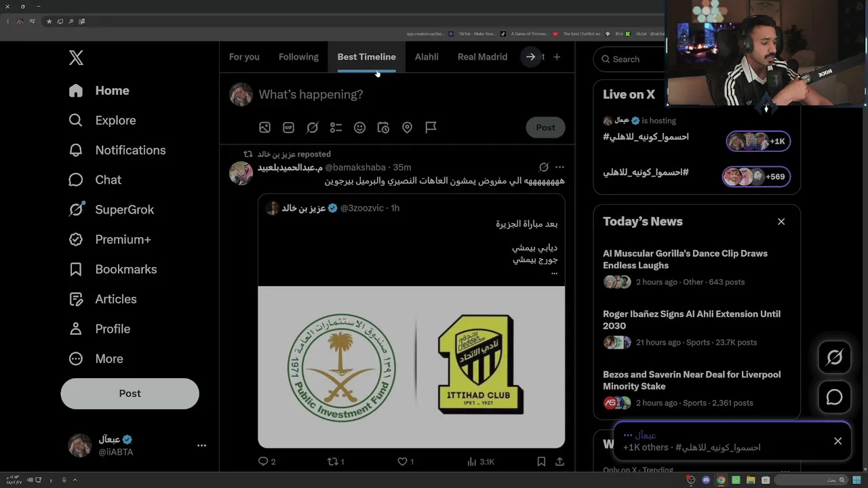Open Chat from the left sidebar
The width and height of the screenshot is (868, 488).
point(95,180)
